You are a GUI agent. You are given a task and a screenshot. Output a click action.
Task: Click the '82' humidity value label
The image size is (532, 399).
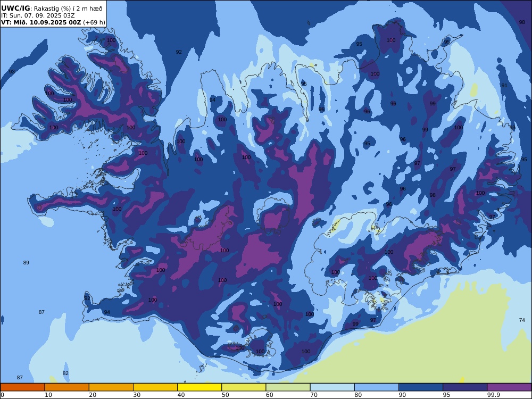(65, 373)
